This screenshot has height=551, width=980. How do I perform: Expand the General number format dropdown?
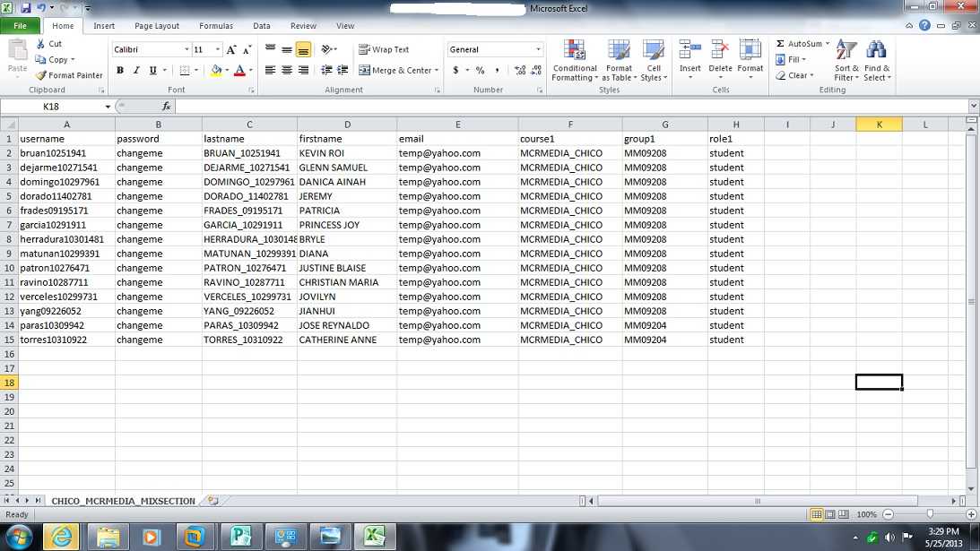pyautogui.click(x=538, y=49)
